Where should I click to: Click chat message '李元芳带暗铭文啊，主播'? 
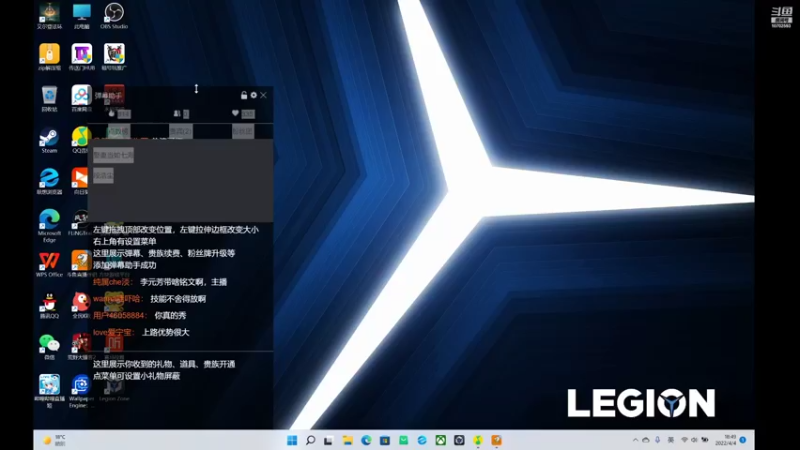(x=183, y=282)
